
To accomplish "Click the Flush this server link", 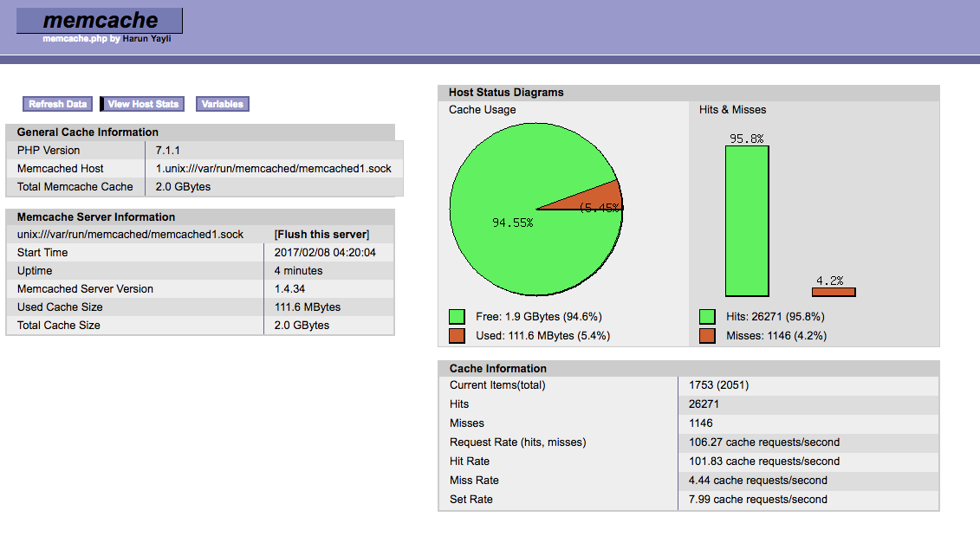I will coord(321,234).
